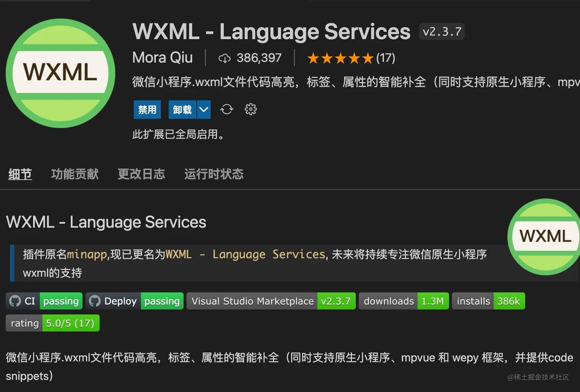Image resolution: width=580 pixels, height=392 pixels.
Task: Click the v2.3.7 version label in header
Action: 442,31
